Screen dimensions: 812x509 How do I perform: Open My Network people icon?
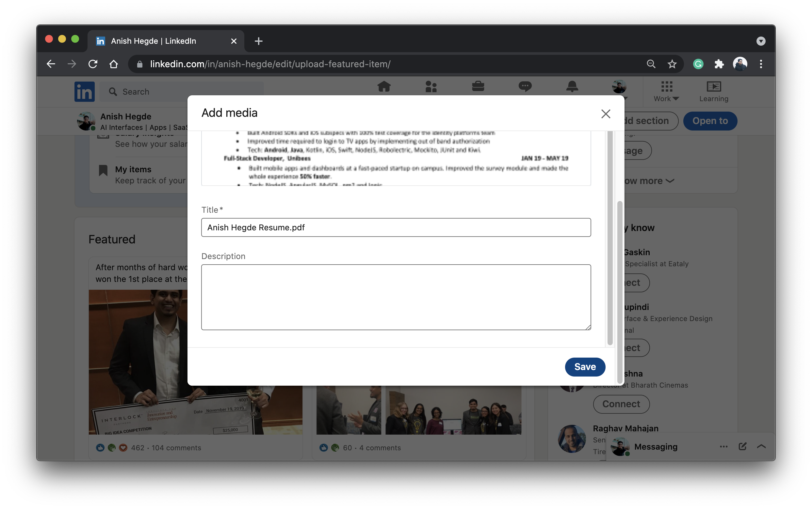tap(430, 86)
